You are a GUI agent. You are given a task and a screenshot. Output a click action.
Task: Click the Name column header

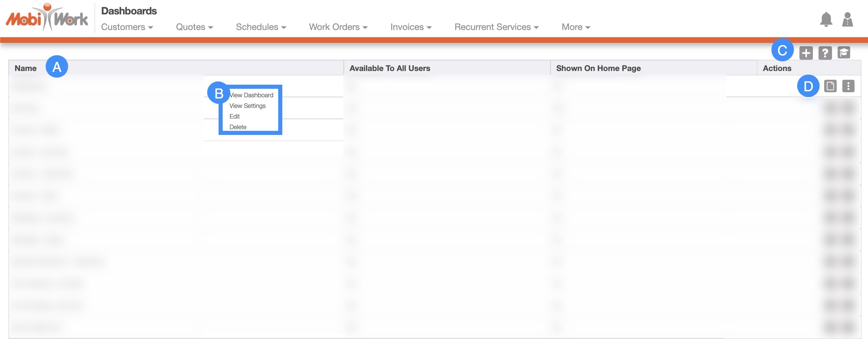26,68
